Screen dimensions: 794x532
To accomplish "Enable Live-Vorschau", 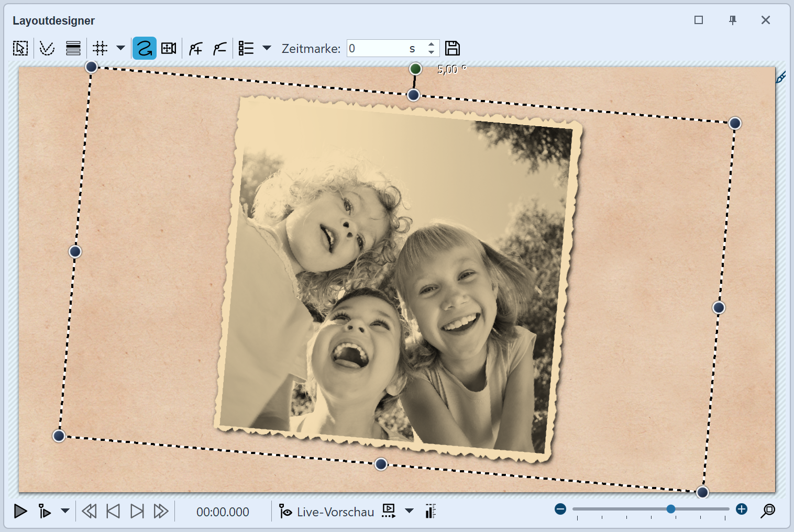I will pyautogui.click(x=326, y=512).
